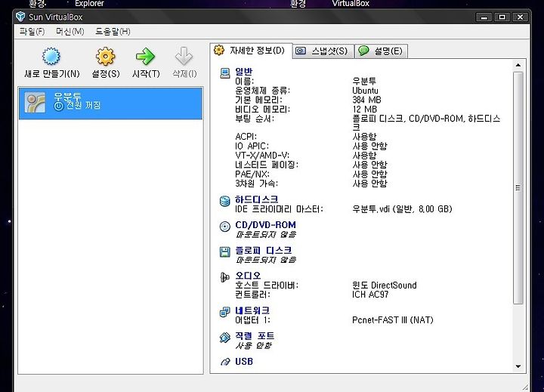This screenshot has height=392, width=544.
Task: Click the details pane scrollbar thumb
Action: tap(518, 187)
